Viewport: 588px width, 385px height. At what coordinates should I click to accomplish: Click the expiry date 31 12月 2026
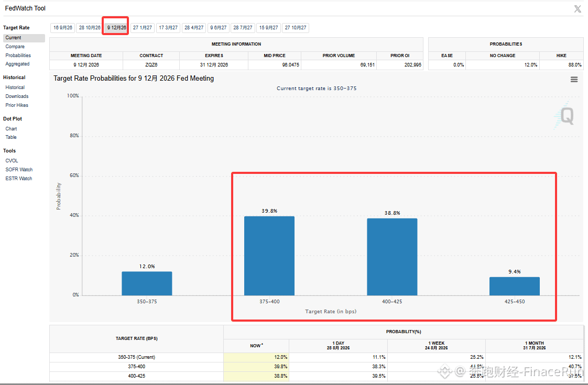coord(214,65)
